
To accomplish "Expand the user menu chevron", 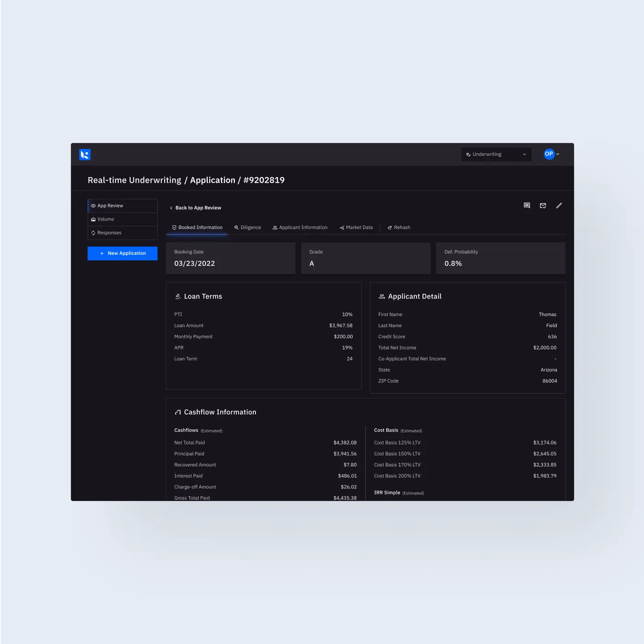I will [558, 155].
